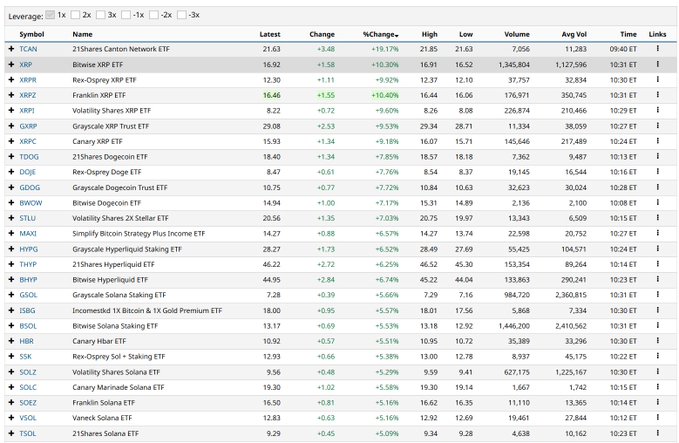Sort table by Change column header
The width and height of the screenshot is (679, 443).
tap(322, 34)
